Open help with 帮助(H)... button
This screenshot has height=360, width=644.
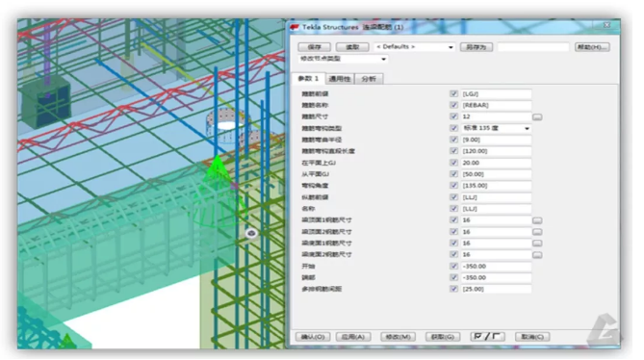point(592,47)
